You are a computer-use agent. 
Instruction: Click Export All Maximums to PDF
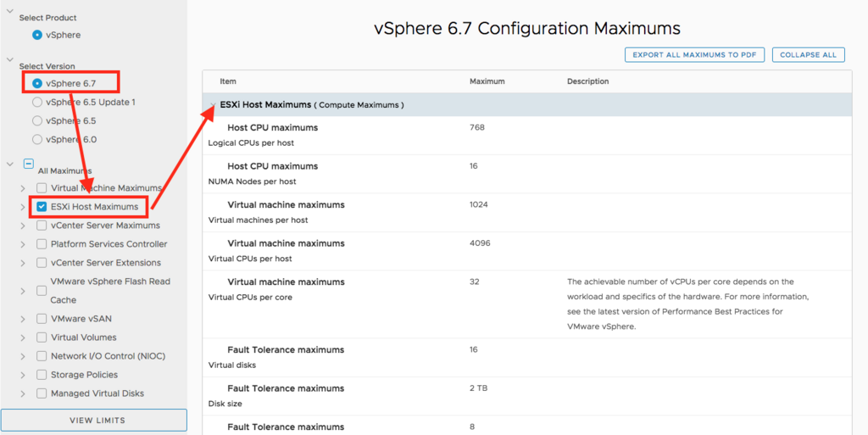(694, 55)
